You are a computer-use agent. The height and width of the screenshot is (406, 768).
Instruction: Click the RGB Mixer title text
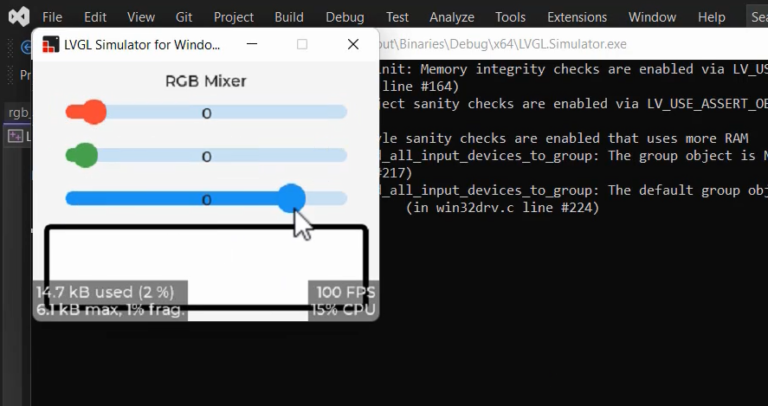pos(206,81)
